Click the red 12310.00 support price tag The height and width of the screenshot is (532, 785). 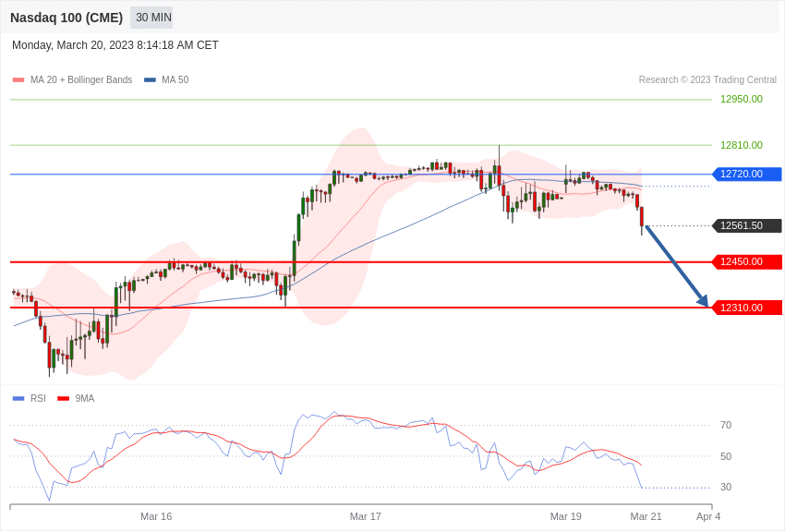[746, 308]
